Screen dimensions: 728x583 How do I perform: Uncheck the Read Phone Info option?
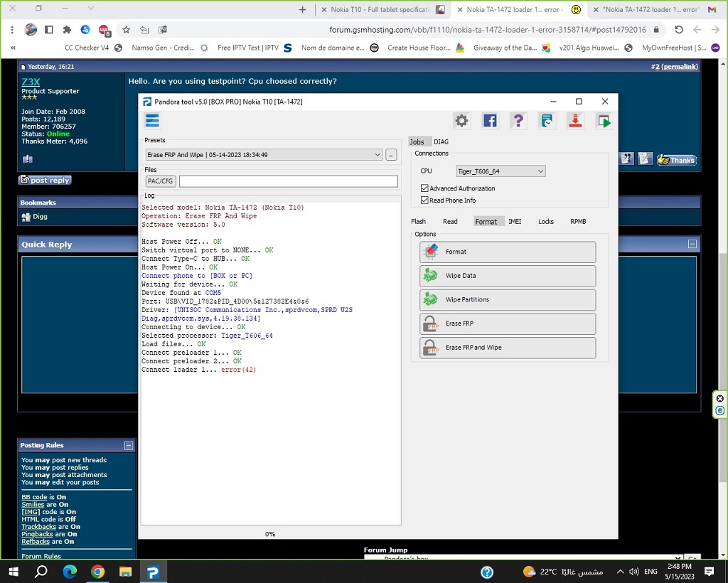coord(424,200)
